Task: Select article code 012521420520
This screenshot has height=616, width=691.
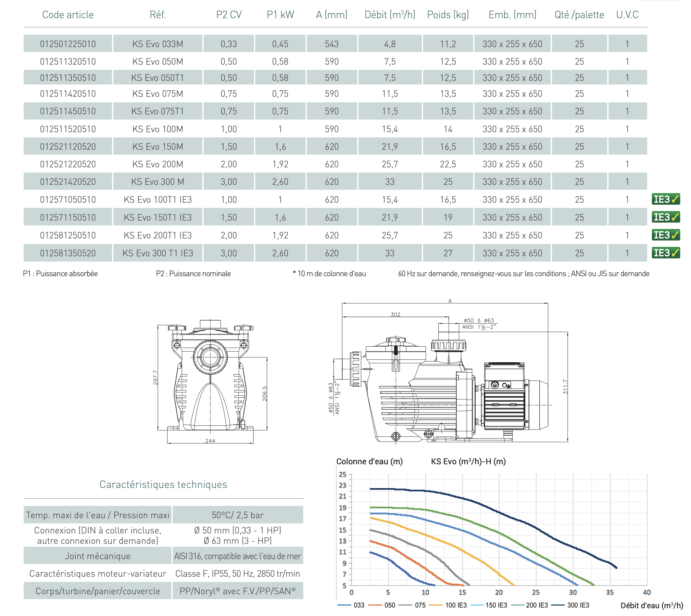Action: click(x=68, y=182)
